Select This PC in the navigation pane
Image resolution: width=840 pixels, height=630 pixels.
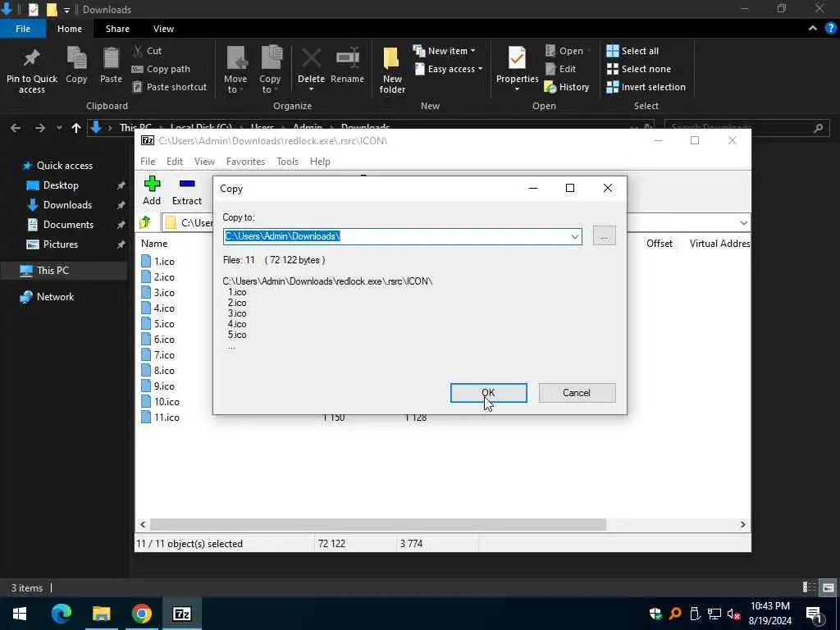pos(52,271)
